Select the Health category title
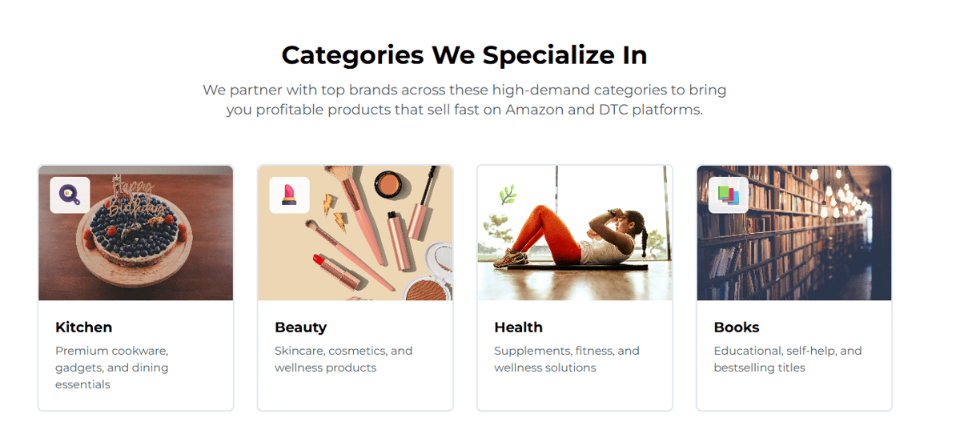The height and width of the screenshot is (438, 980). pyautogui.click(x=519, y=327)
